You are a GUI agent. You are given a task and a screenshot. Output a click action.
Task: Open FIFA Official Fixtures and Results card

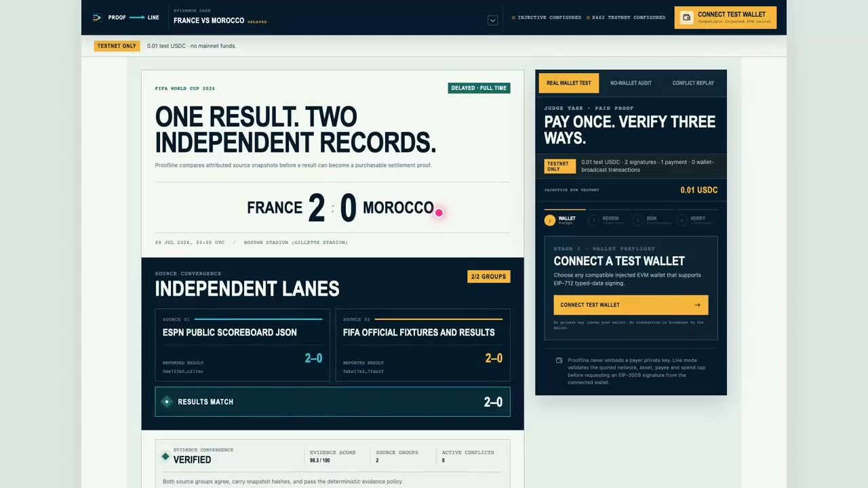(x=422, y=345)
